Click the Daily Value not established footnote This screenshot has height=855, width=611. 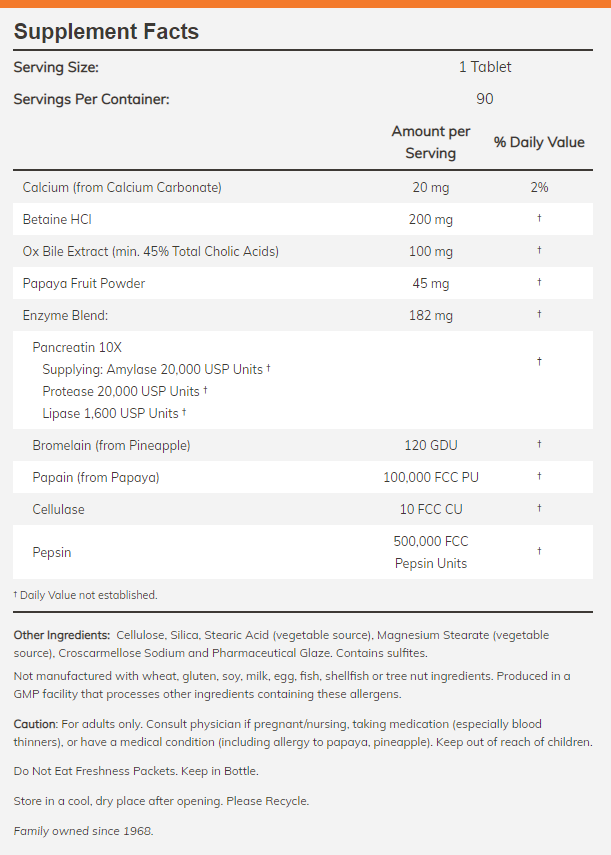[86, 595]
